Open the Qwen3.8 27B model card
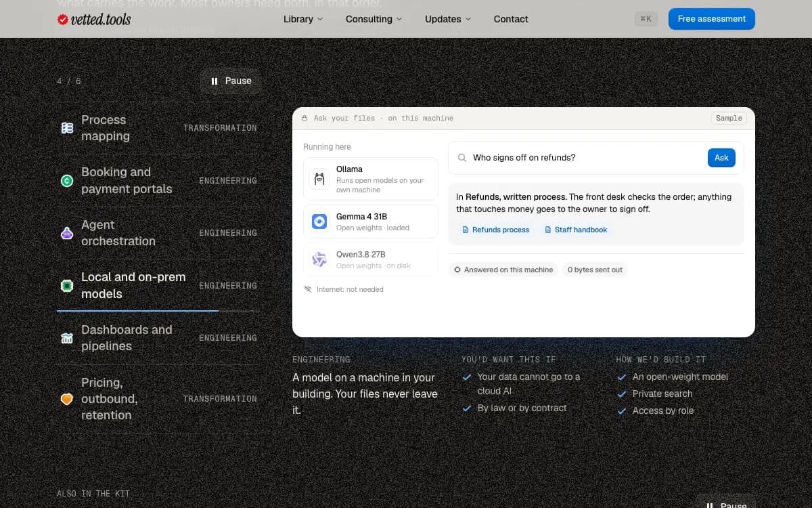 tap(371, 259)
